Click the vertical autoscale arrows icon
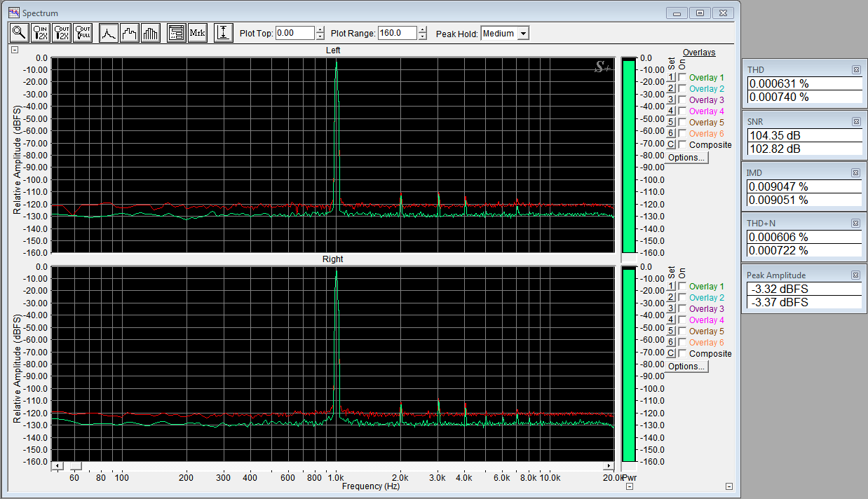The height and width of the screenshot is (499, 868). (223, 32)
